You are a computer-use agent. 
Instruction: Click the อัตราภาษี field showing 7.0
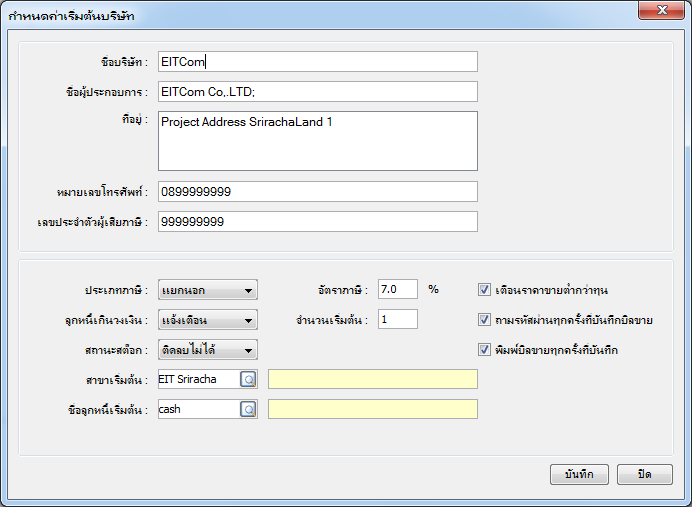397,289
